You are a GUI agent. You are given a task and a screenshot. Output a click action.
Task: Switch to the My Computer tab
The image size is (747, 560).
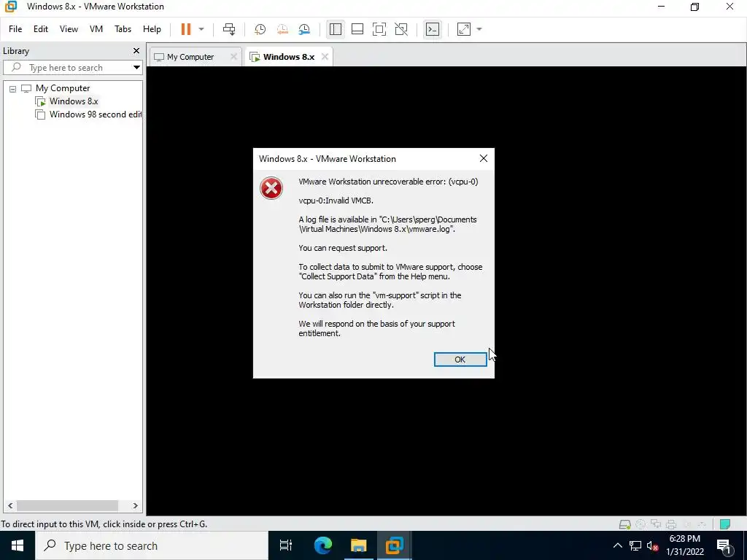pyautogui.click(x=190, y=57)
